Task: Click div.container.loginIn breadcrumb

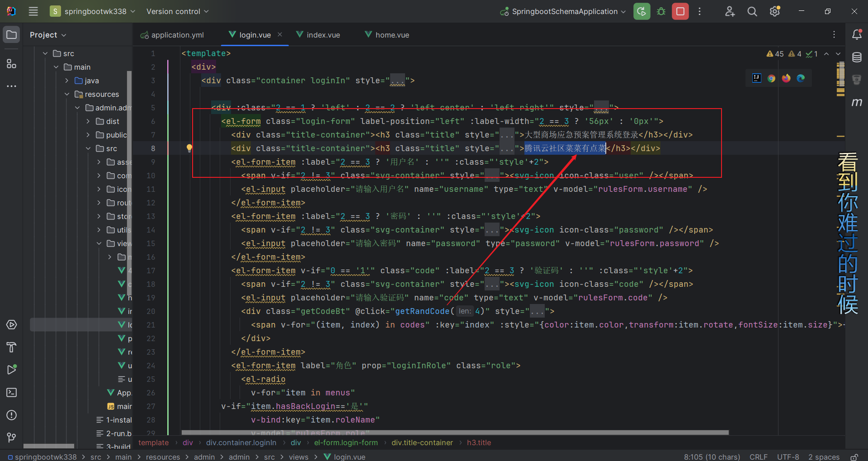Action: [x=241, y=442]
